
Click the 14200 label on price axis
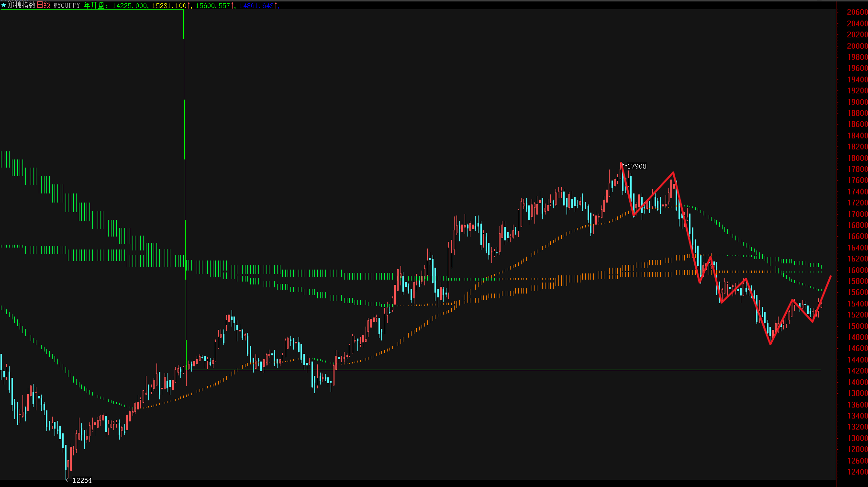pyautogui.click(x=857, y=371)
